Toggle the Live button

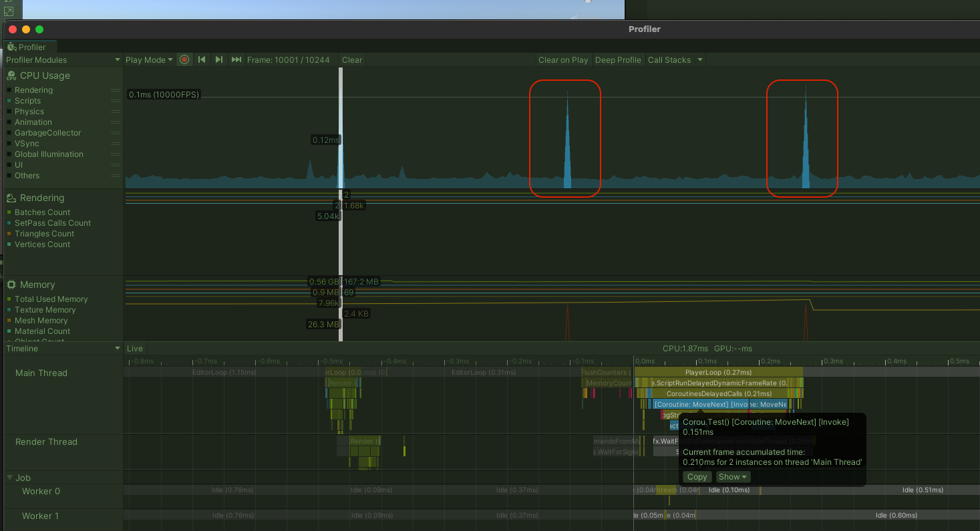(135, 349)
